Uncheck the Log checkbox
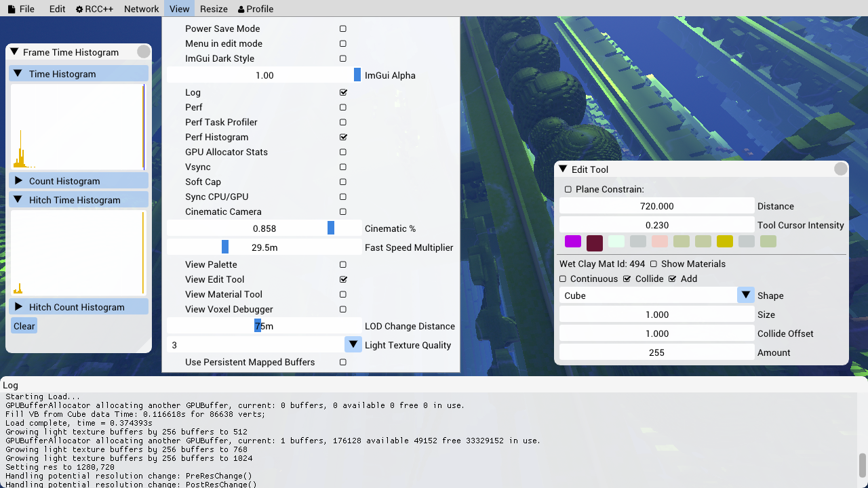 pyautogui.click(x=343, y=92)
